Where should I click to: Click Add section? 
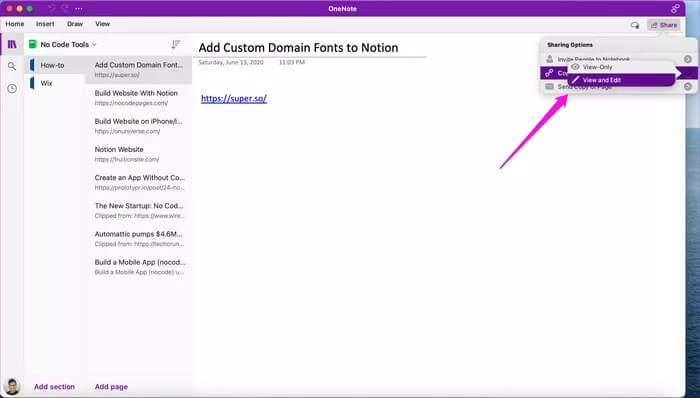point(54,387)
